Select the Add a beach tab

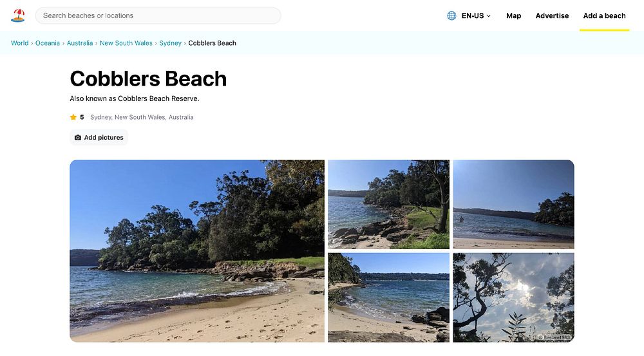coord(604,15)
